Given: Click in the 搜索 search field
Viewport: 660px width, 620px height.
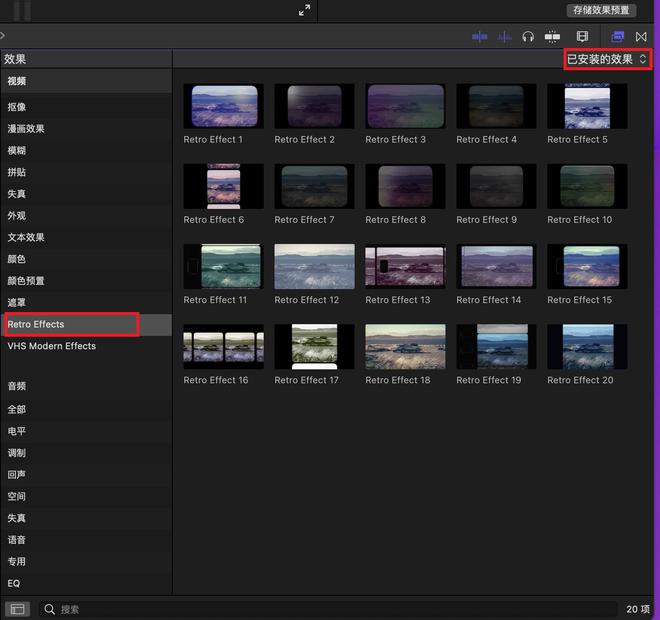Looking at the screenshot, I should (x=300, y=609).
